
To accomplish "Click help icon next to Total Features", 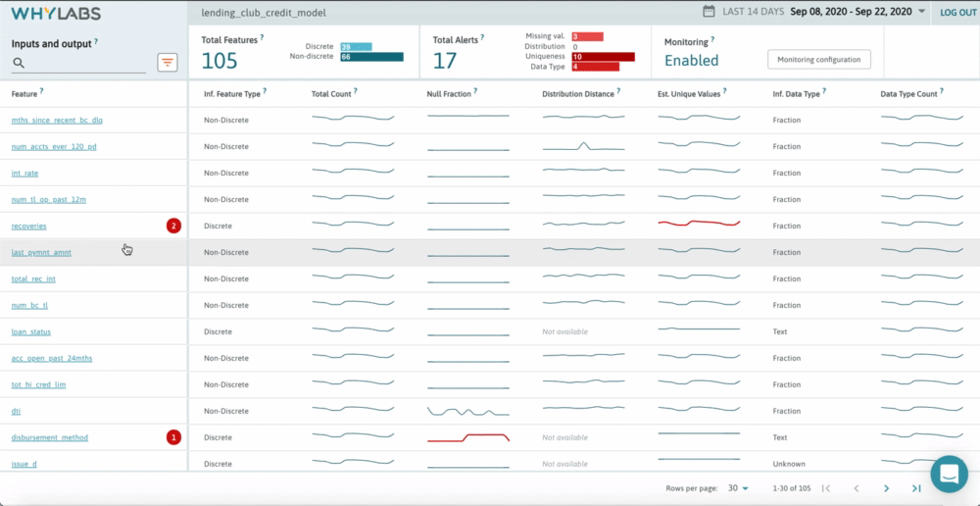I will [x=262, y=36].
